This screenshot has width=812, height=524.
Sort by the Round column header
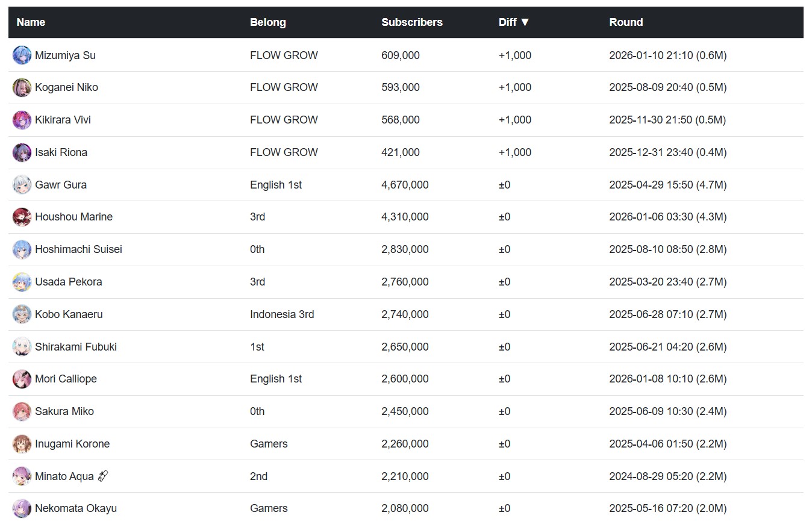click(626, 22)
